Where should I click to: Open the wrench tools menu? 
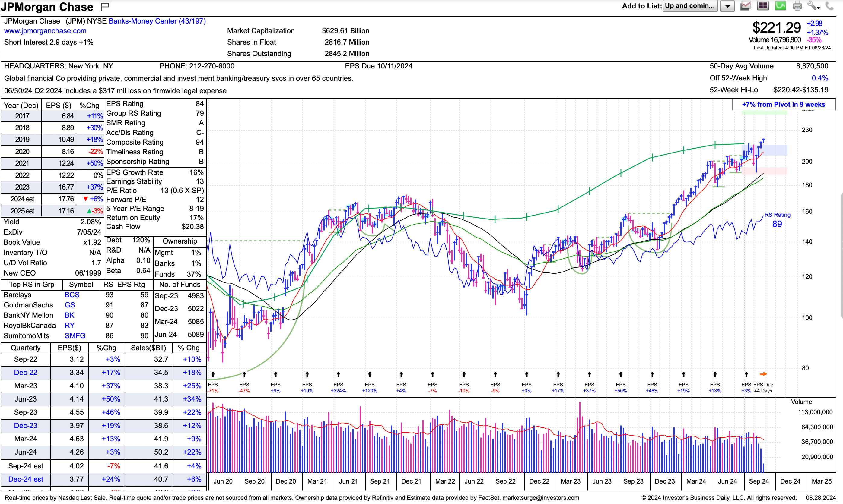[813, 6]
